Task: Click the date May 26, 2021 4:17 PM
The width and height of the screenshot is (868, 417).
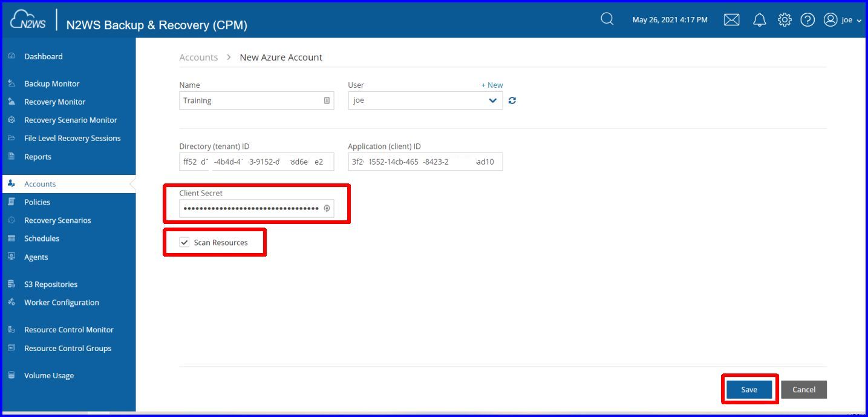Action: pos(670,20)
